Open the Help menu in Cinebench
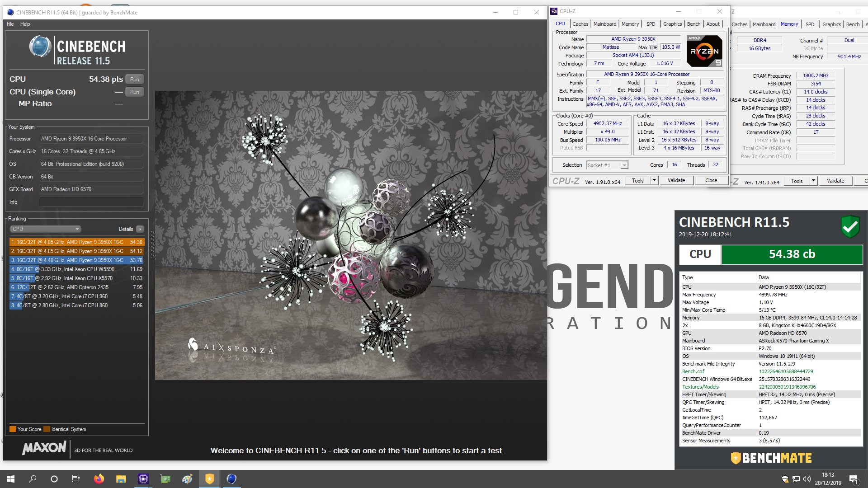The width and height of the screenshot is (868, 488). click(x=25, y=24)
